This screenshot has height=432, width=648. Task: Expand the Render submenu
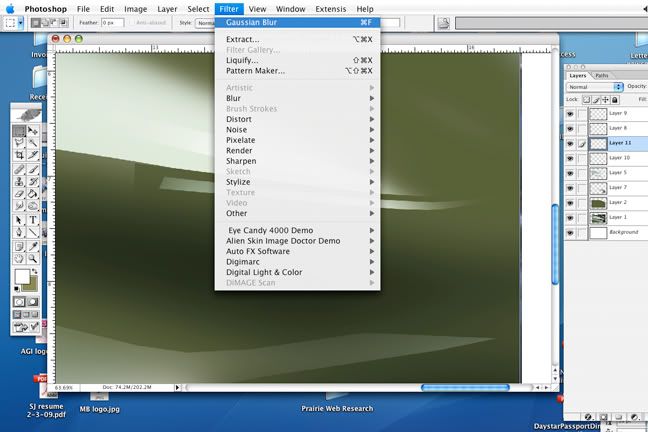point(298,150)
